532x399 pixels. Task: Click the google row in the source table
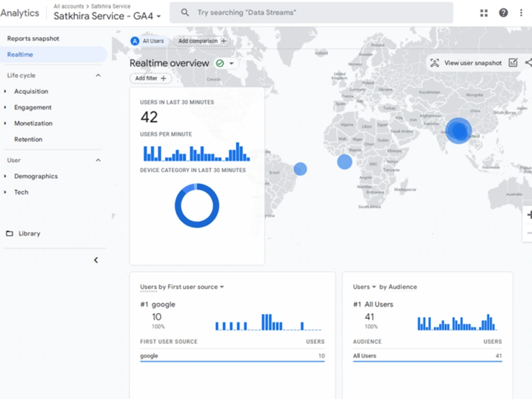232,355
